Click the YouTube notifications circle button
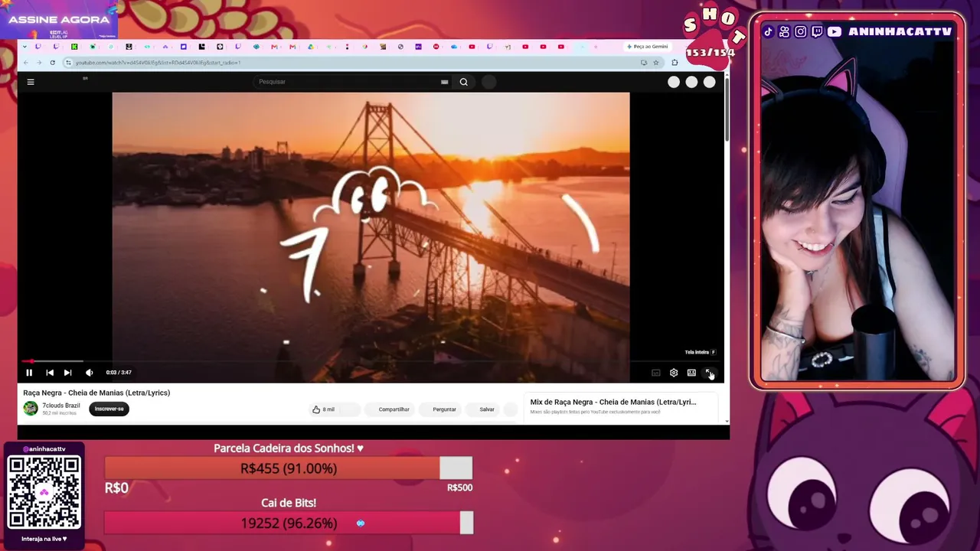 pyautogui.click(x=691, y=82)
